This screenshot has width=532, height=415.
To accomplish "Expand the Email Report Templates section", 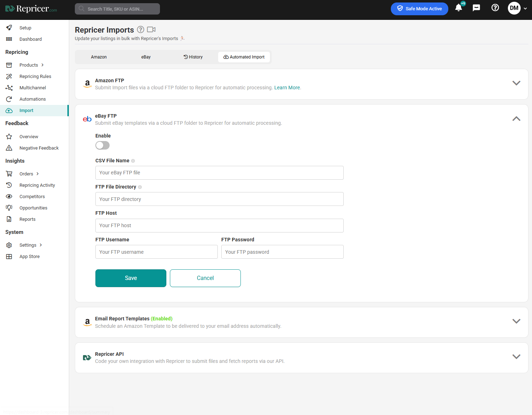I will tap(516, 321).
